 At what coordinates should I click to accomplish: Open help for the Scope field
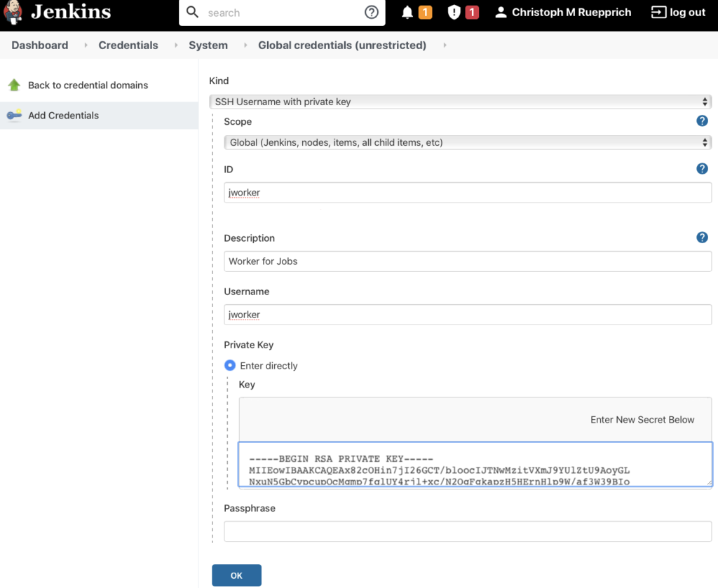[x=702, y=121]
